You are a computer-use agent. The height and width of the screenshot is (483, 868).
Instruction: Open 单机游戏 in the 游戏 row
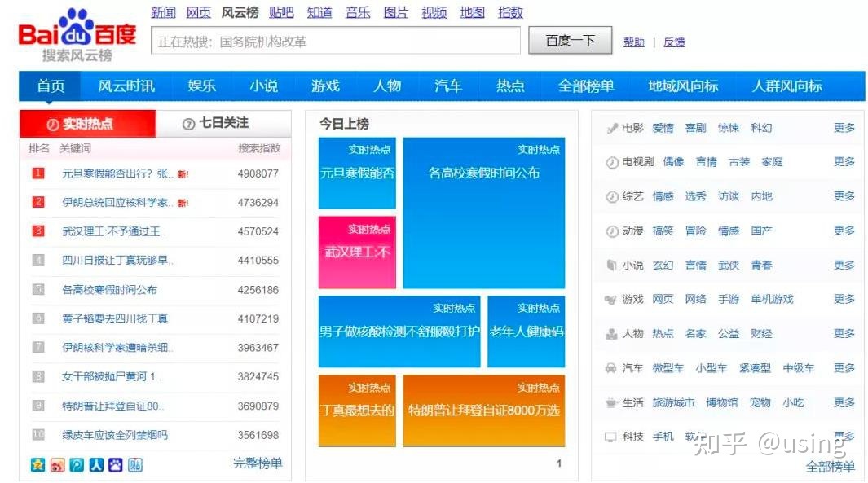point(772,299)
